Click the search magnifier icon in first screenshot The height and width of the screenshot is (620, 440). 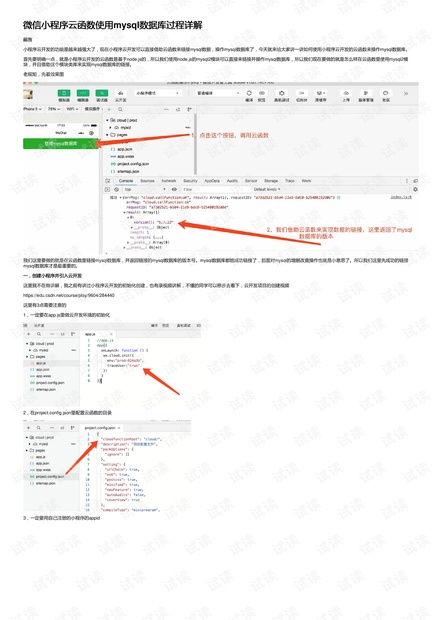coord(120,110)
